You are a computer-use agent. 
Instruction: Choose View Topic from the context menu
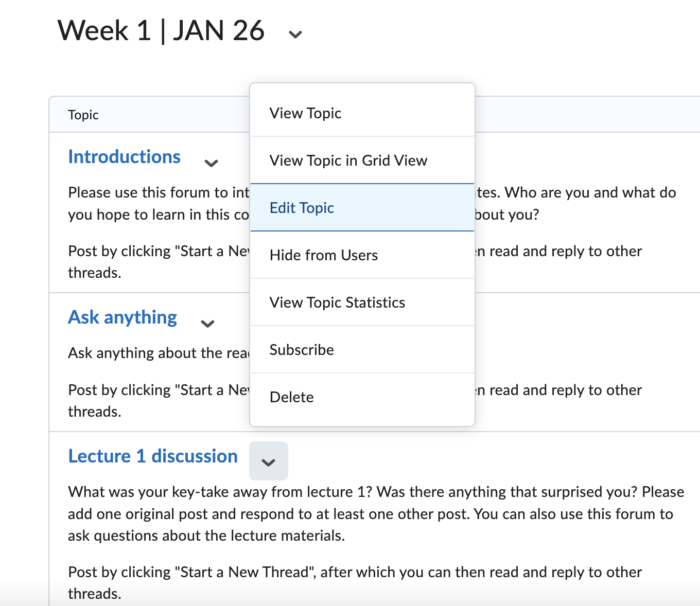click(x=305, y=113)
